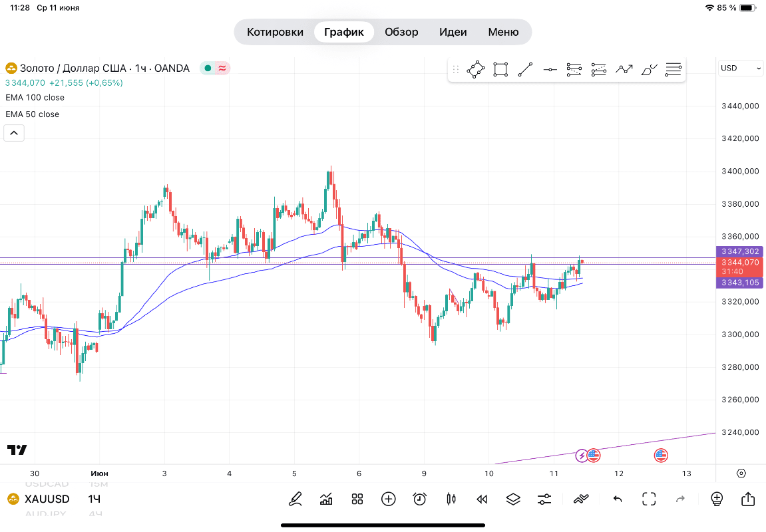Tap the Wi-Fi status icon
The width and height of the screenshot is (766, 532).
[x=709, y=8]
